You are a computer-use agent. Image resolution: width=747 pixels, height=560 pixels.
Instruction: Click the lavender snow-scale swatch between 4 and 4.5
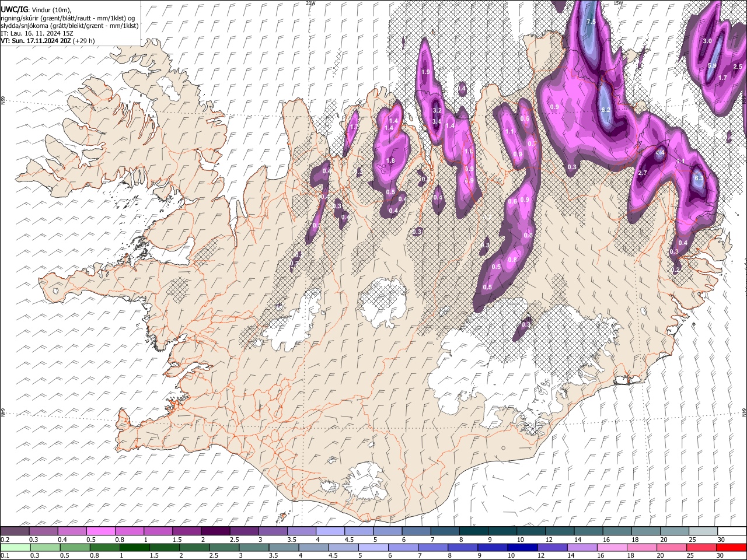(329, 531)
